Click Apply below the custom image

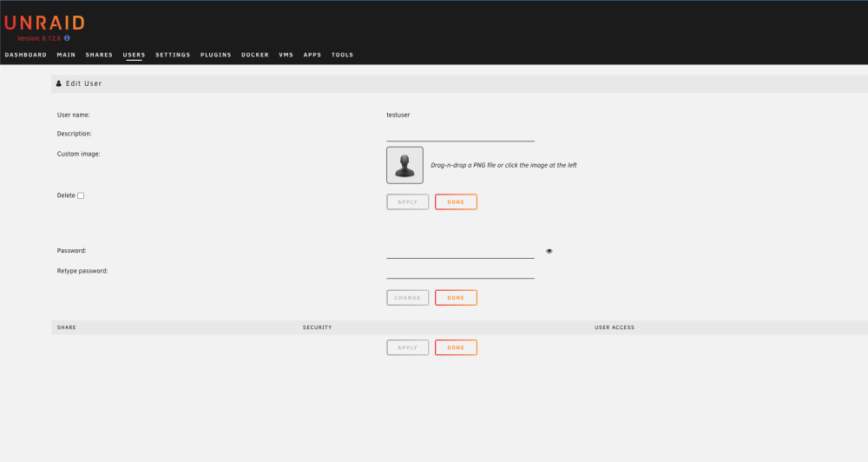point(407,201)
